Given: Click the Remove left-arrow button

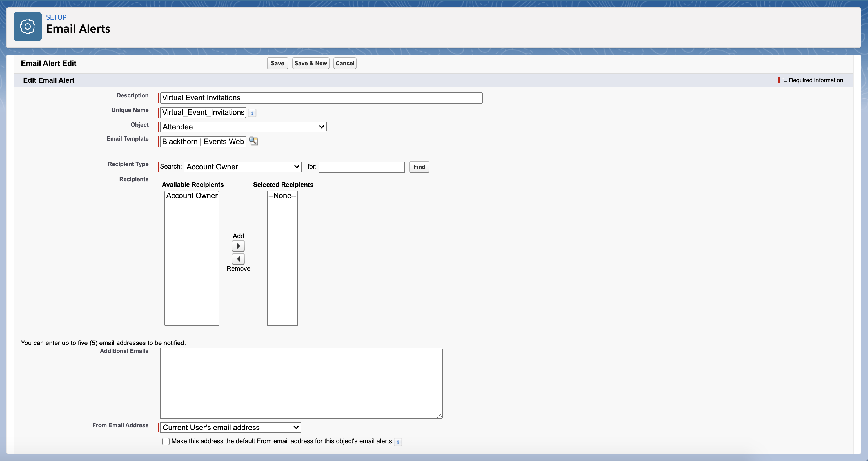Looking at the screenshot, I should [238, 259].
